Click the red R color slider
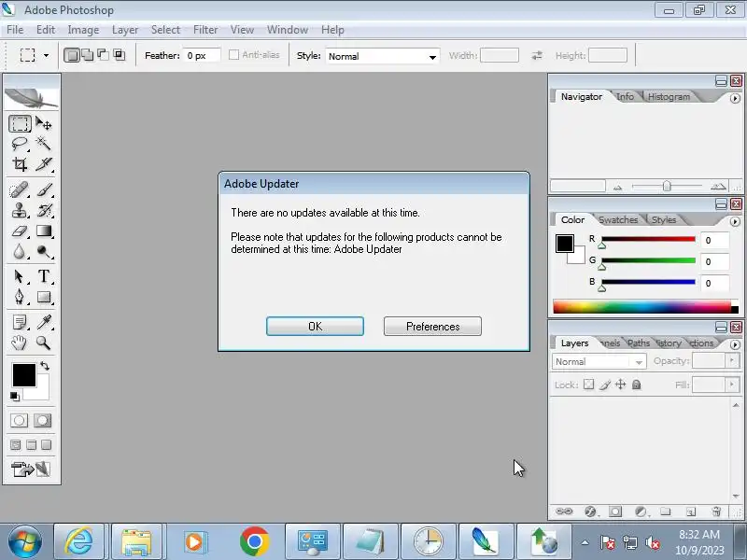This screenshot has width=747, height=560. pyautogui.click(x=648, y=239)
